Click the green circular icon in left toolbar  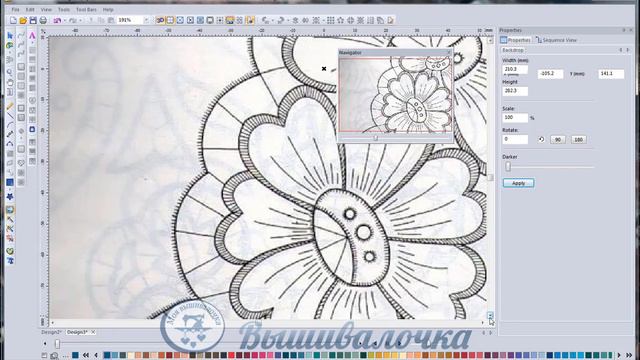click(x=10, y=251)
